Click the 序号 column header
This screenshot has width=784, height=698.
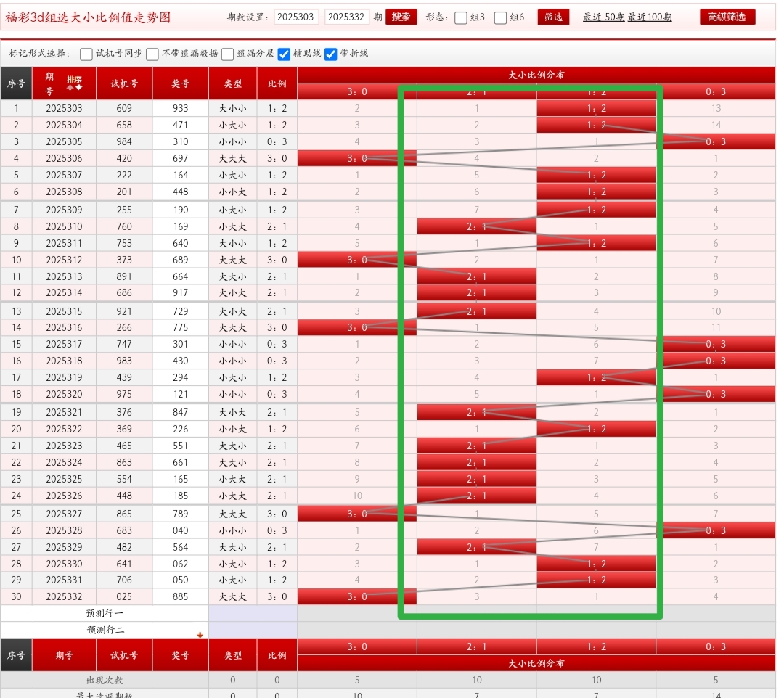pyautogui.click(x=16, y=83)
